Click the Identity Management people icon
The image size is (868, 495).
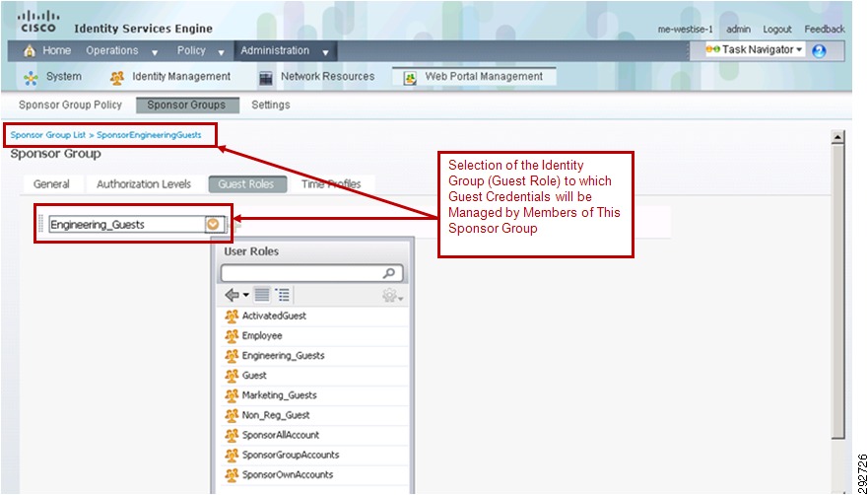pyautogui.click(x=117, y=78)
